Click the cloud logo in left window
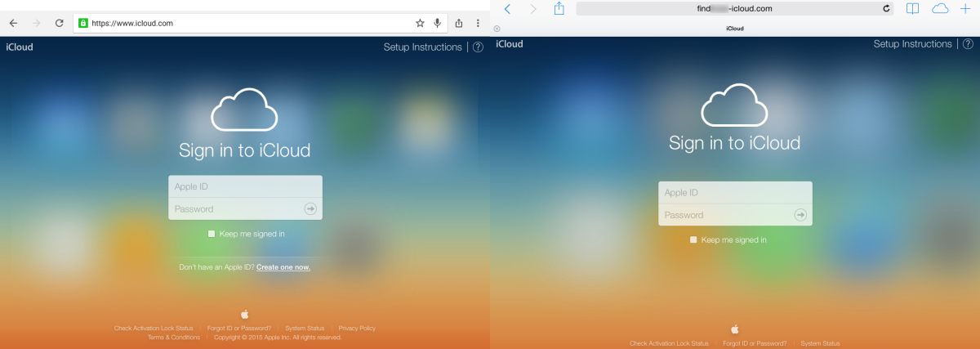 pyautogui.click(x=245, y=110)
